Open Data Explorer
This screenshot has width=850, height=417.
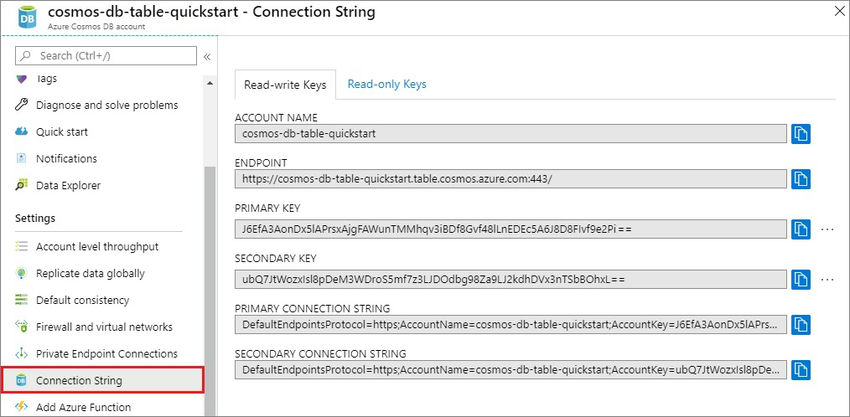[68, 185]
